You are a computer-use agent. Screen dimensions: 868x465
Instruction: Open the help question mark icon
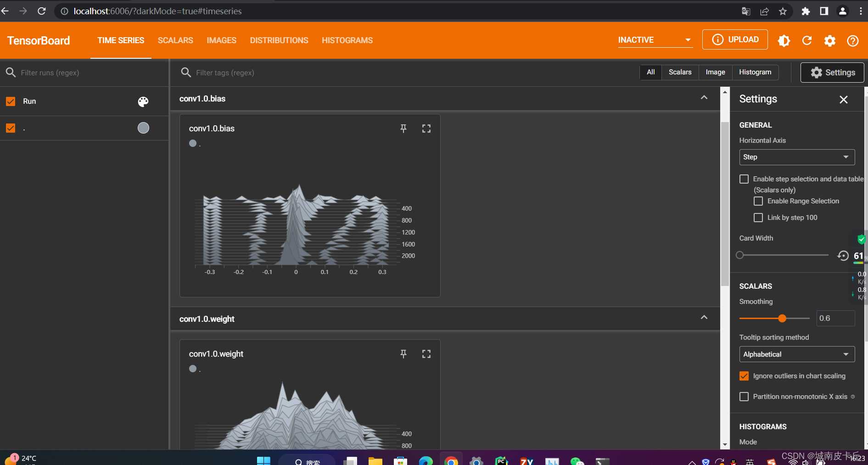pyautogui.click(x=852, y=40)
